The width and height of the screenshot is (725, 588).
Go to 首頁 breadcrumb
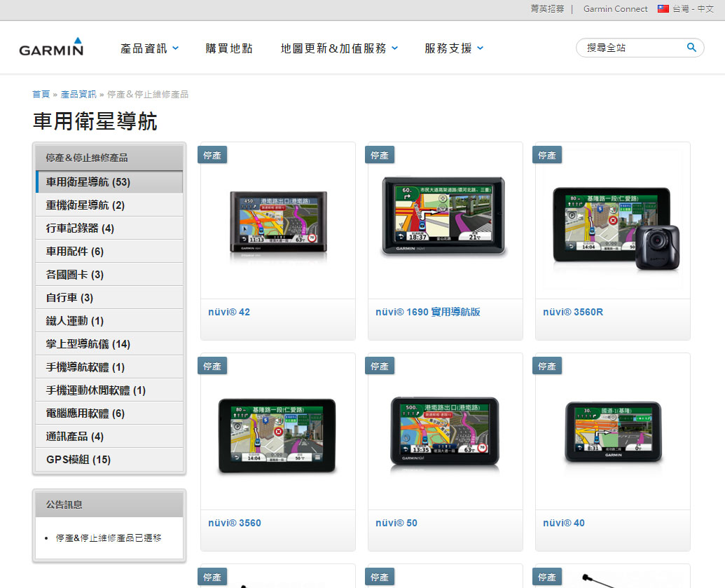pyautogui.click(x=41, y=95)
